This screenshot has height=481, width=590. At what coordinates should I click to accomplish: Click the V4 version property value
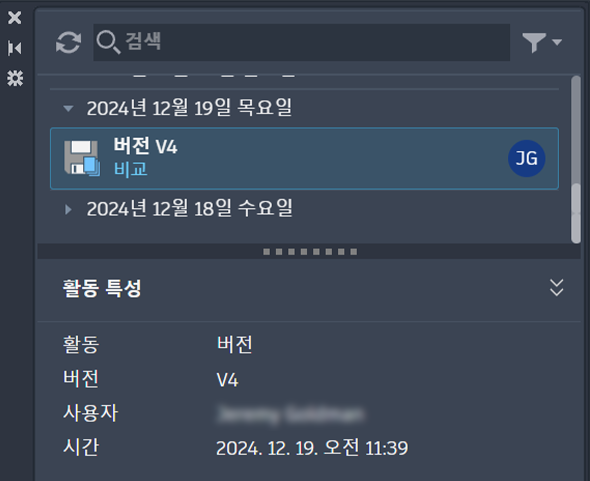[x=227, y=380]
